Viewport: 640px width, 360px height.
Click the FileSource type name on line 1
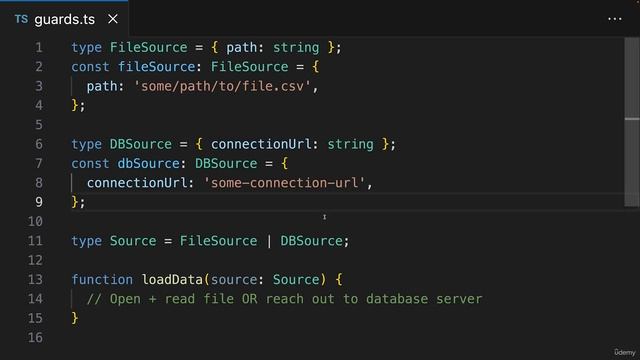(149, 47)
